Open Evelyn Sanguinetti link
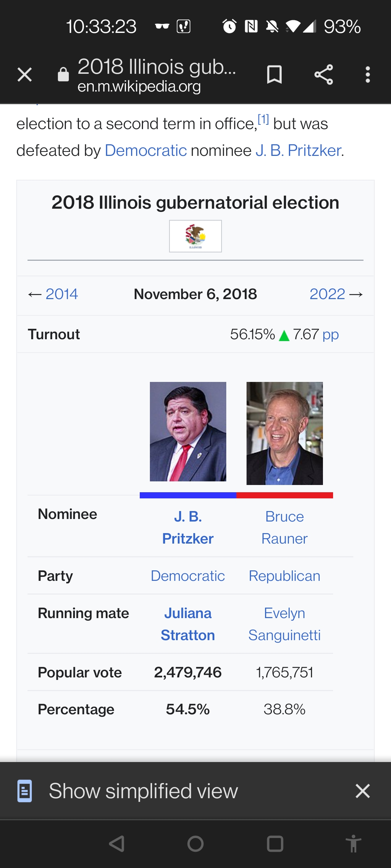 click(285, 624)
